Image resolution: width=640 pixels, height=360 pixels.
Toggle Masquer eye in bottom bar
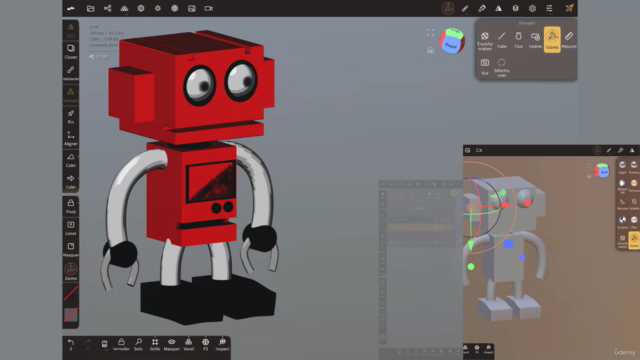pos(171,344)
